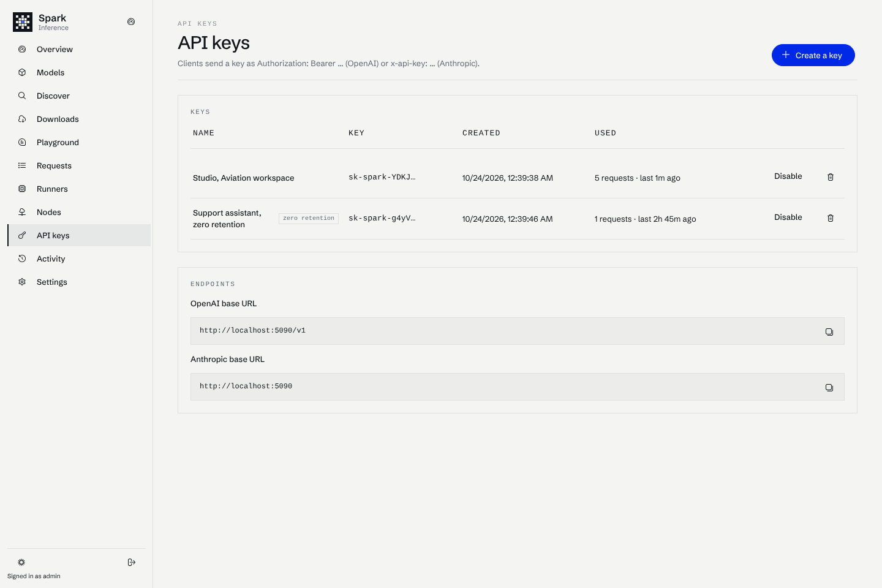Create a new API key

813,55
